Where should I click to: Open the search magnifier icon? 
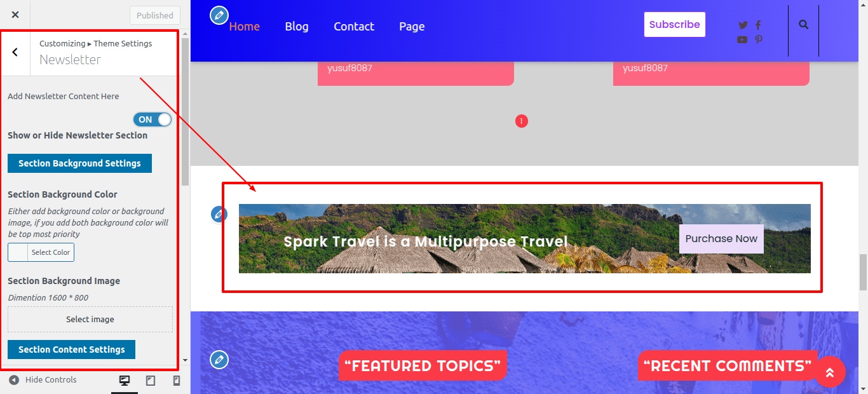click(804, 25)
